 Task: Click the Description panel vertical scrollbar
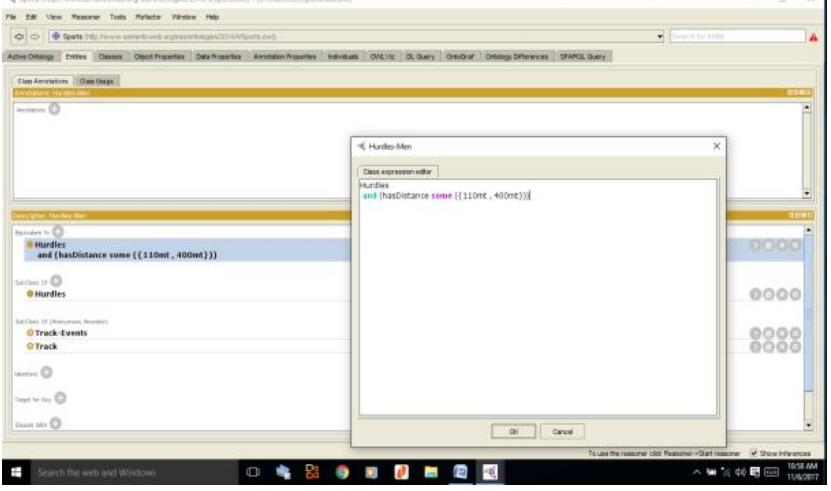pos(812,320)
